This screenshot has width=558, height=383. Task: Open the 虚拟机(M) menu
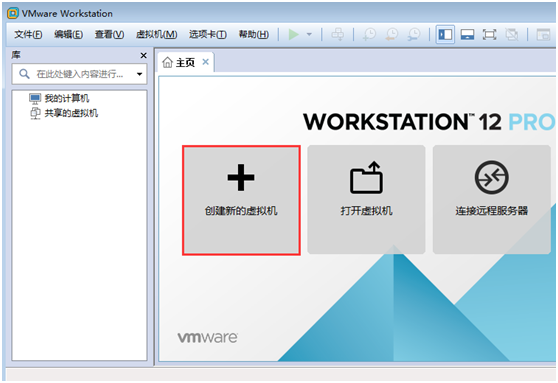157,35
